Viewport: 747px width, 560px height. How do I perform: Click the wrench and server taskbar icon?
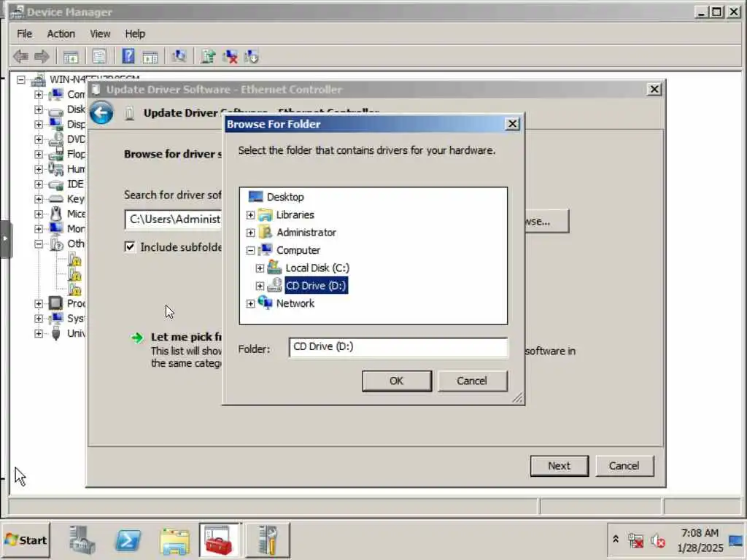click(268, 540)
